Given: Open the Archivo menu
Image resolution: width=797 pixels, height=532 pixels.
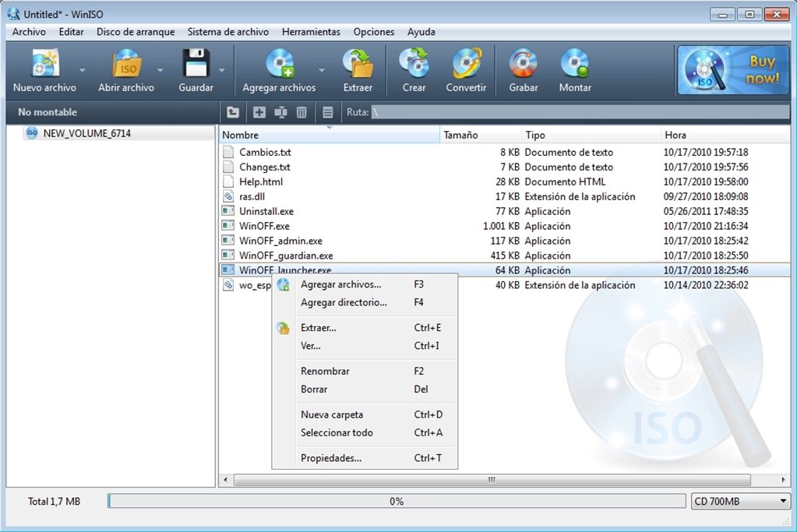Looking at the screenshot, I should click(x=29, y=31).
